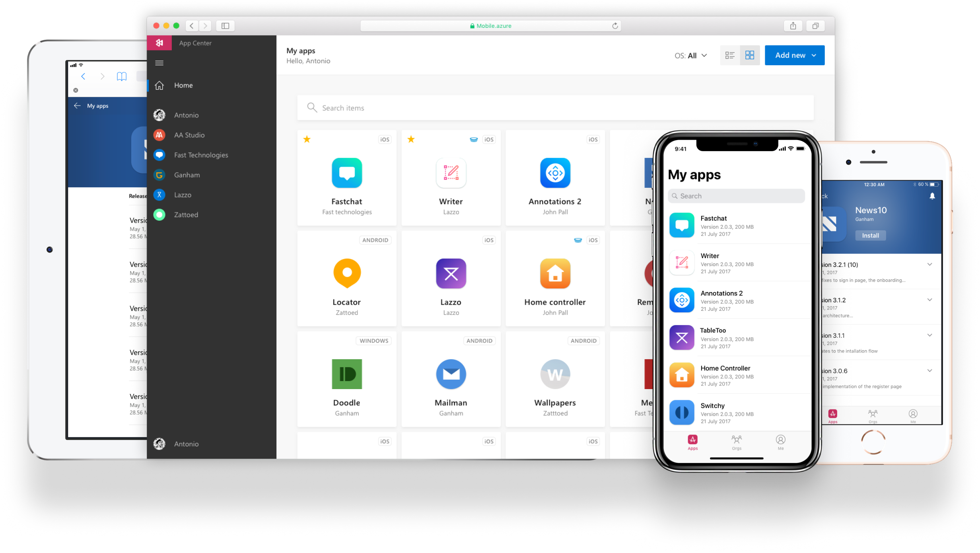Select the Home menu item in sidebar
The image size is (980, 553).
[183, 85]
